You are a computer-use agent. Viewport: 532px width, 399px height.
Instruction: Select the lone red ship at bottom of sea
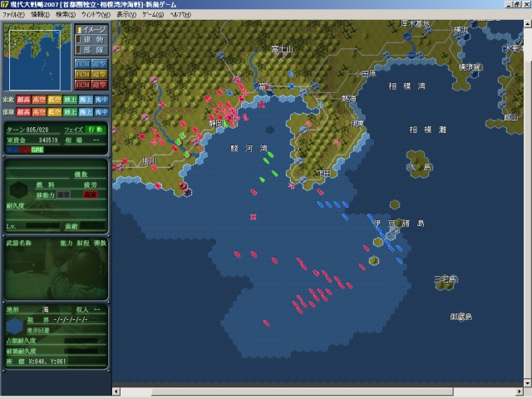pyautogui.click(x=267, y=323)
